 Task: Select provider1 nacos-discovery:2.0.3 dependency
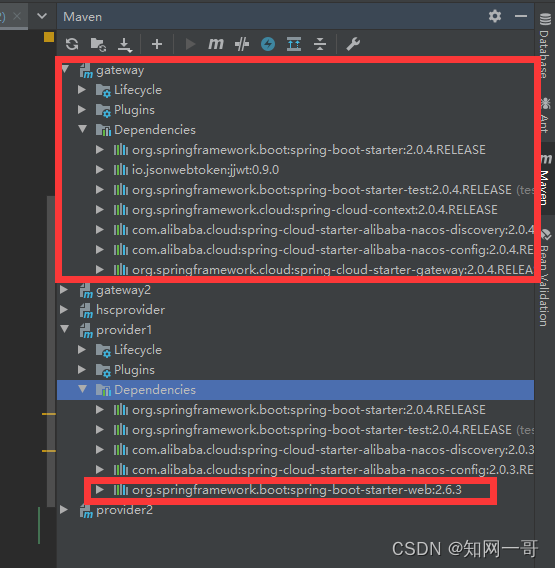332,450
